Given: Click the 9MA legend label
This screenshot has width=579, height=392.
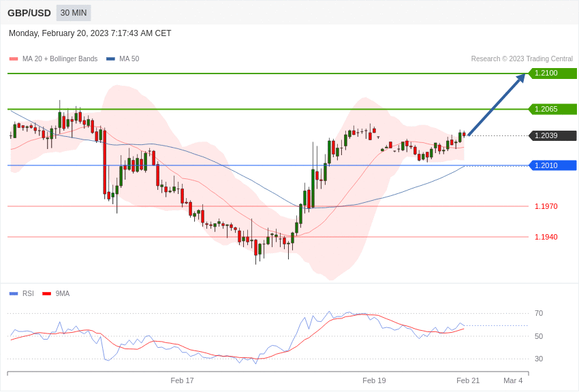Looking at the screenshot, I should pyautogui.click(x=63, y=293).
